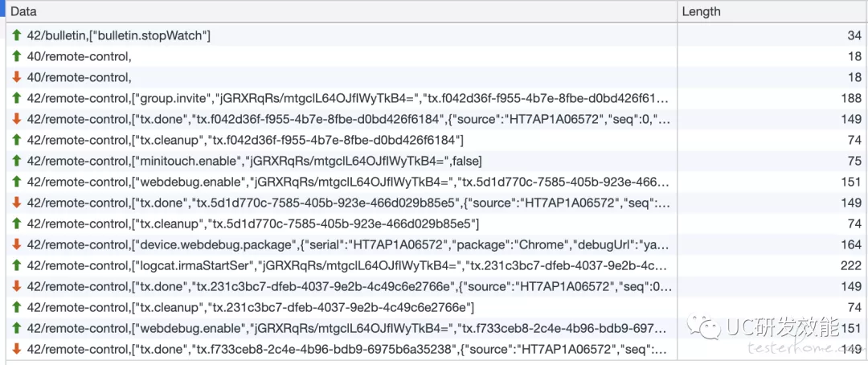Image resolution: width=868 pixels, height=365 pixels.
Task: Click the green arrow beside group.invite message
Action: [x=17, y=98]
